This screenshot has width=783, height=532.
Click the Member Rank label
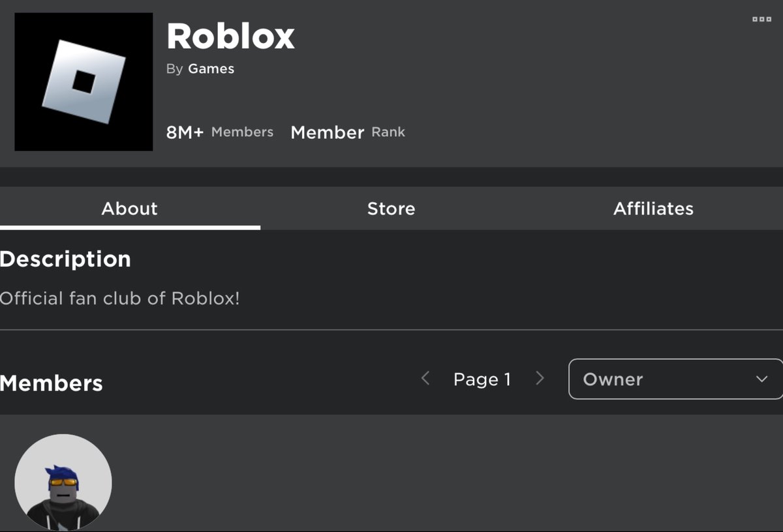(348, 132)
